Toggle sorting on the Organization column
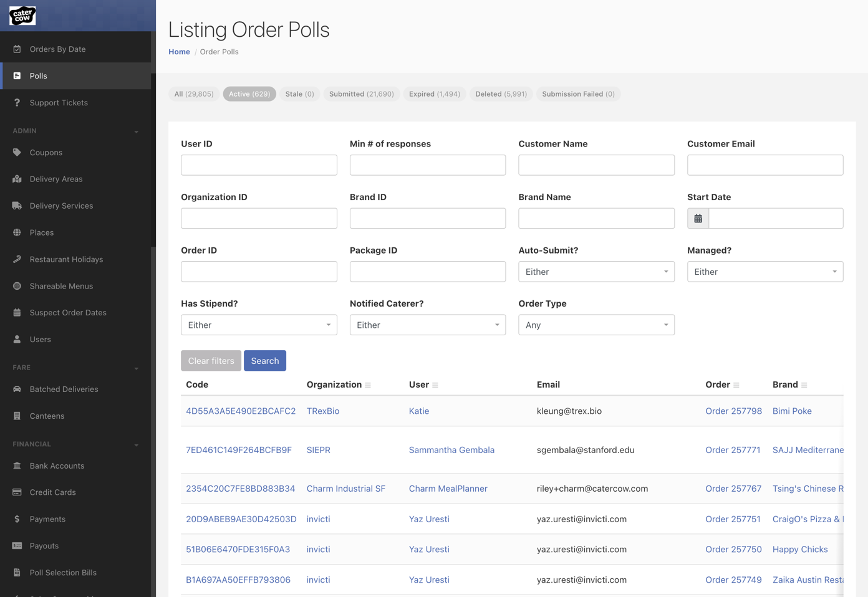 point(367,384)
